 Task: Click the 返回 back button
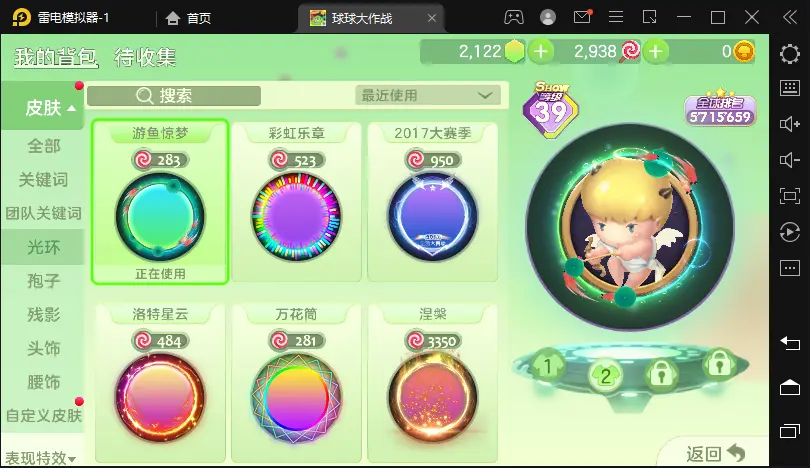715,454
